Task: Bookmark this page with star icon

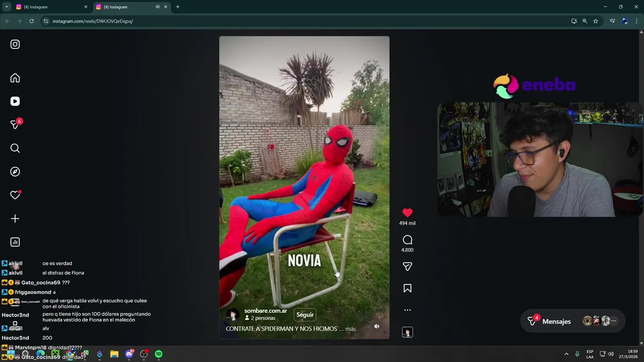Action: point(596,21)
